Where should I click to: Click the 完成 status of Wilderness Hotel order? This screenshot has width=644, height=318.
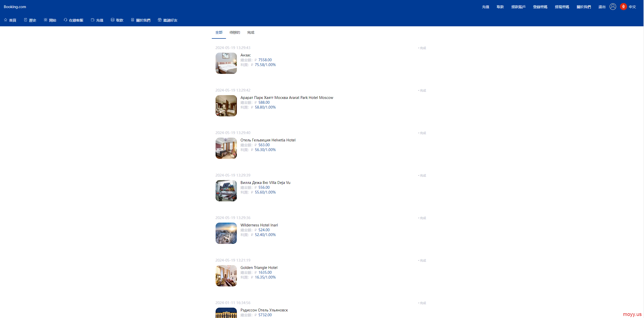click(x=423, y=218)
